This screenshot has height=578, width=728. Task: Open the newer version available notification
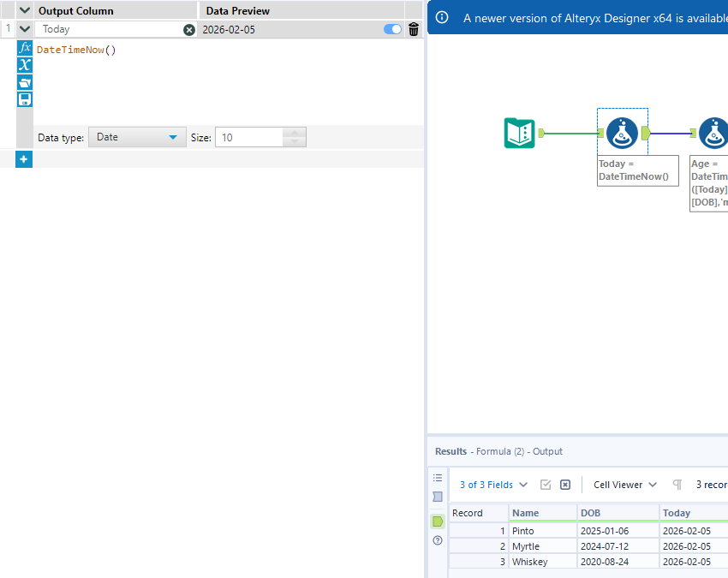click(x=577, y=18)
